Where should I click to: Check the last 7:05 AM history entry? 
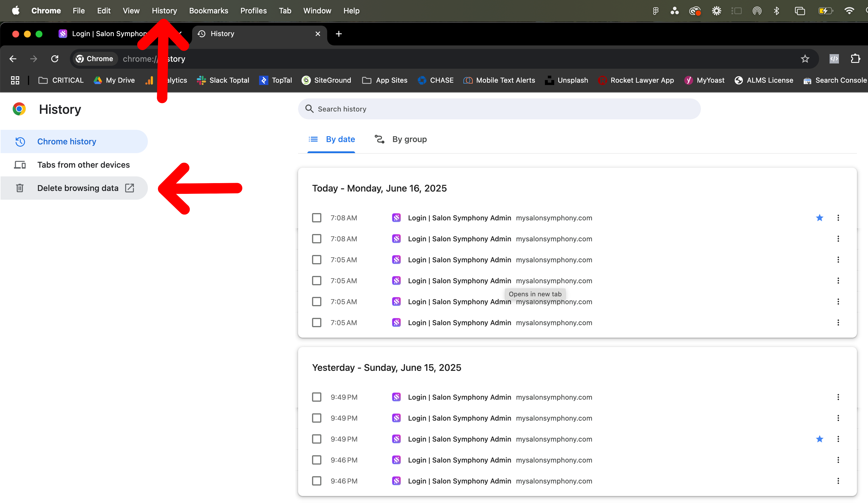(316, 323)
